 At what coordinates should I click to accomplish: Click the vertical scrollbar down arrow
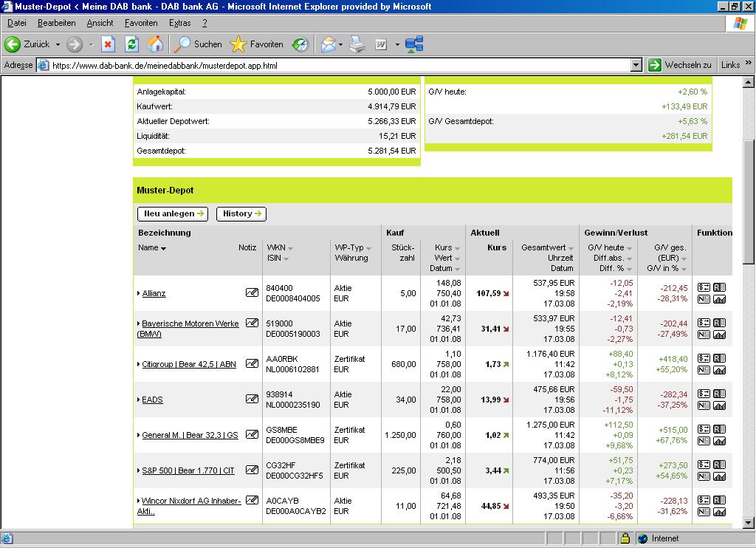coord(749,524)
